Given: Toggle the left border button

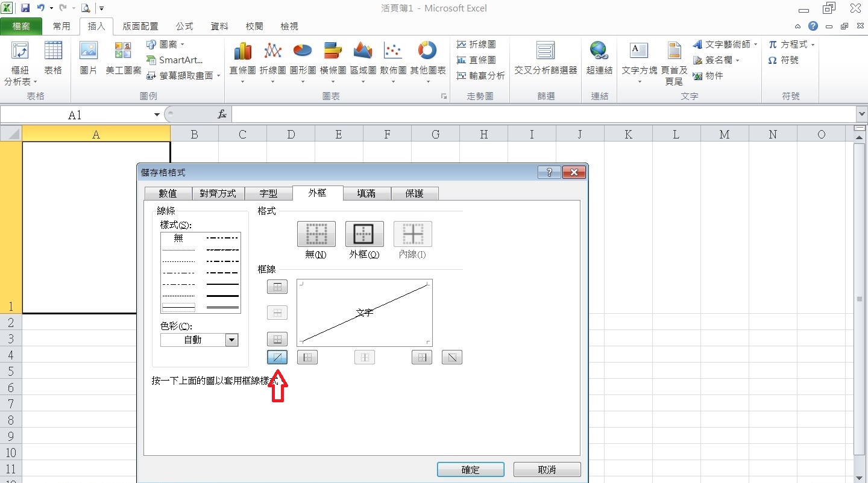Looking at the screenshot, I should click(x=307, y=357).
